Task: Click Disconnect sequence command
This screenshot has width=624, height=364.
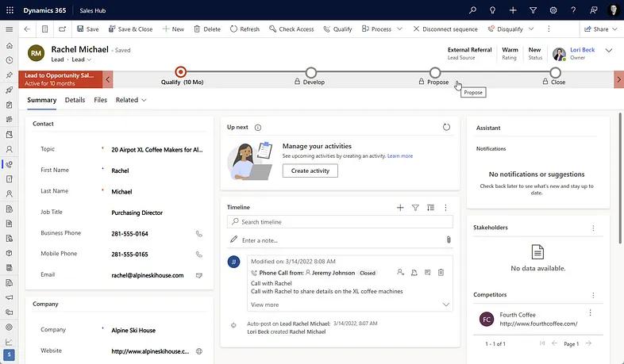Action: click(445, 29)
